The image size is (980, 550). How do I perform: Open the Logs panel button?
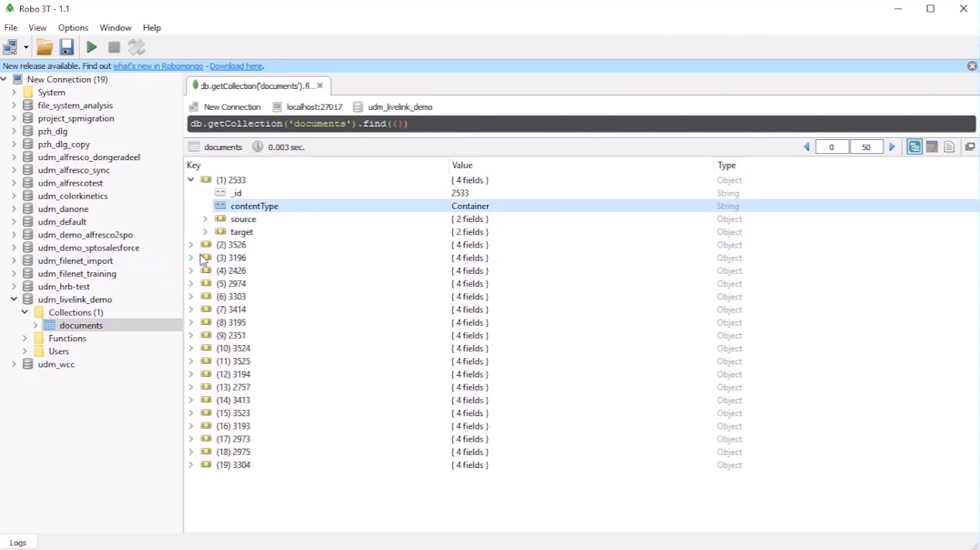pos(19,543)
